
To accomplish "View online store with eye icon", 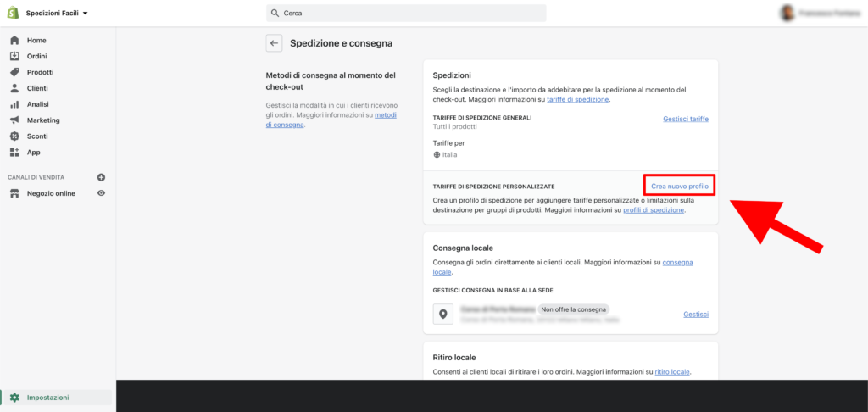I will tap(102, 193).
